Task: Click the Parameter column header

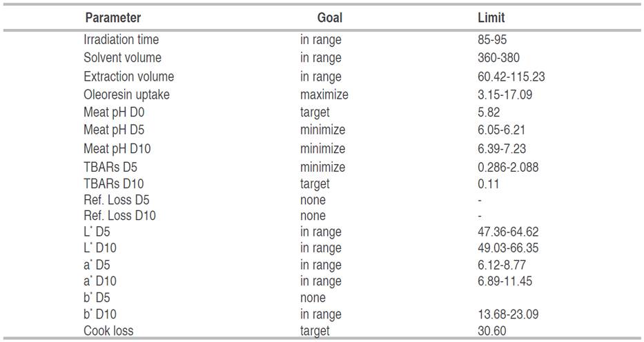Action: (x=113, y=18)
